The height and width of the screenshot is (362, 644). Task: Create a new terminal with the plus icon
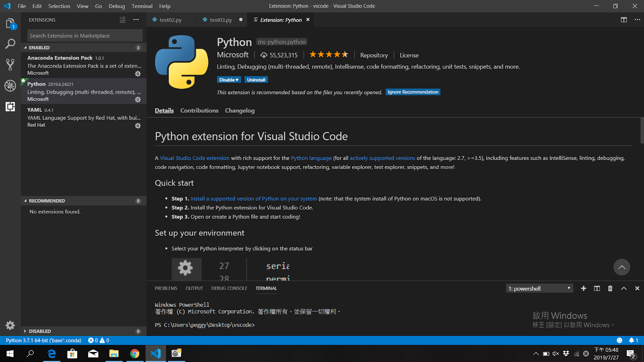pos(584,288)
